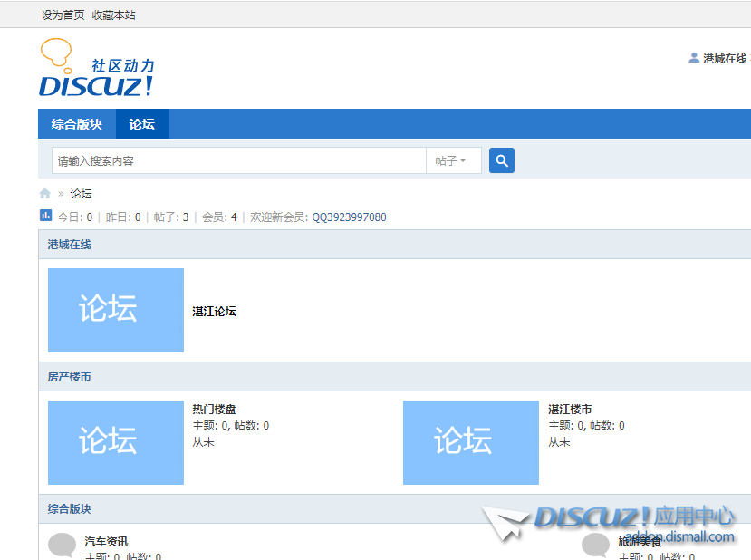Image resolution: width=751 pixels, height=560 pixels.
Task: Click the Discuz! logo
Action: pos(96,69)
